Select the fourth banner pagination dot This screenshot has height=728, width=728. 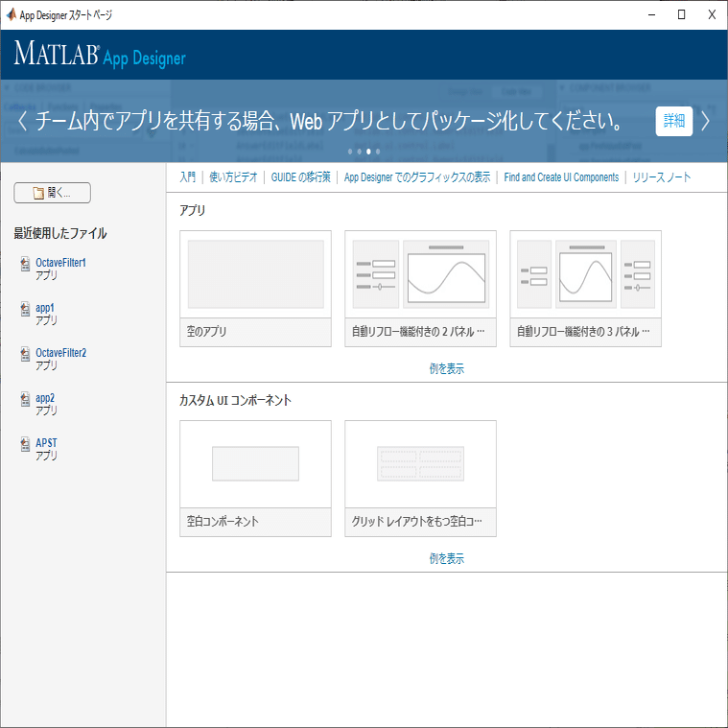[x=378, y=152]
